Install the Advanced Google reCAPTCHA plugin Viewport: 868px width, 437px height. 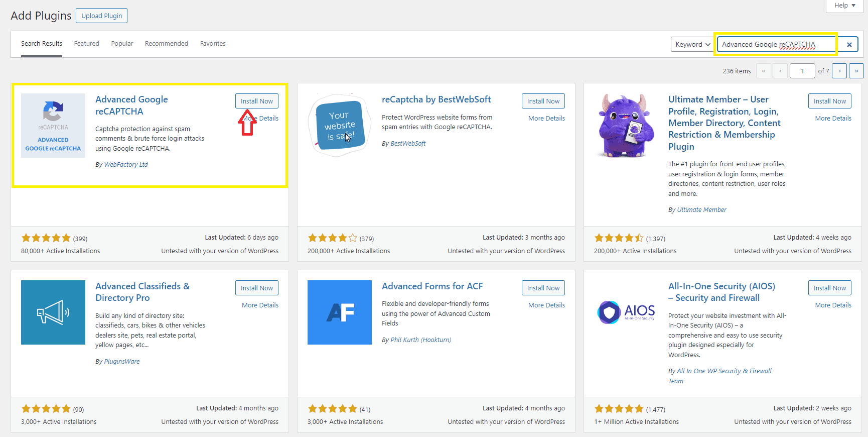(256, 101)
